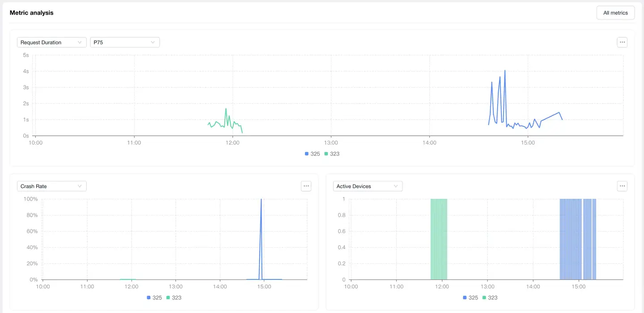Click green 323 swatch in Crash Rate legend

pos(168,298)
